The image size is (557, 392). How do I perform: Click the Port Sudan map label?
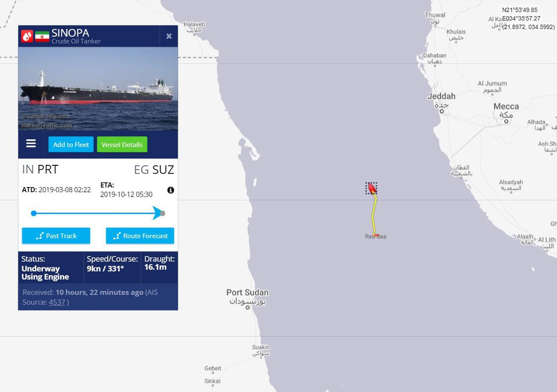point(247,292)
